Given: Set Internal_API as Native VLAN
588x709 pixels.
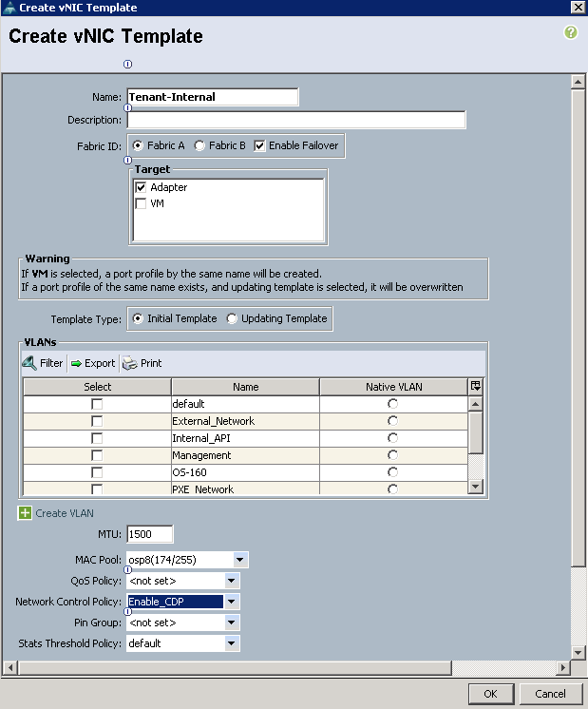Looking at the screenshot, I should (392, 438).
